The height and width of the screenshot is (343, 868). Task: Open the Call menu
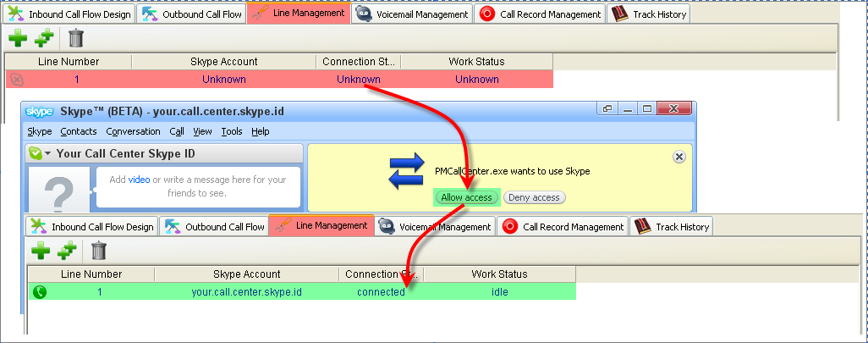[177, 131]
